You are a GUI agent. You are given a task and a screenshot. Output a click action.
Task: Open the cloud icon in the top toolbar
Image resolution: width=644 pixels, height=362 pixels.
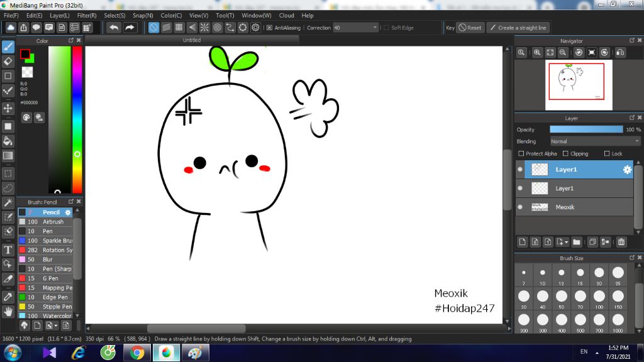pos(11,28)
